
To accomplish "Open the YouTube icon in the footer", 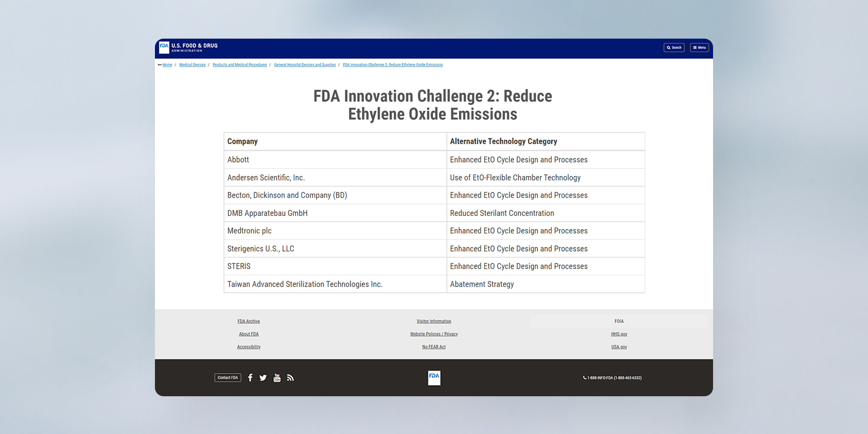I will 277,378.
